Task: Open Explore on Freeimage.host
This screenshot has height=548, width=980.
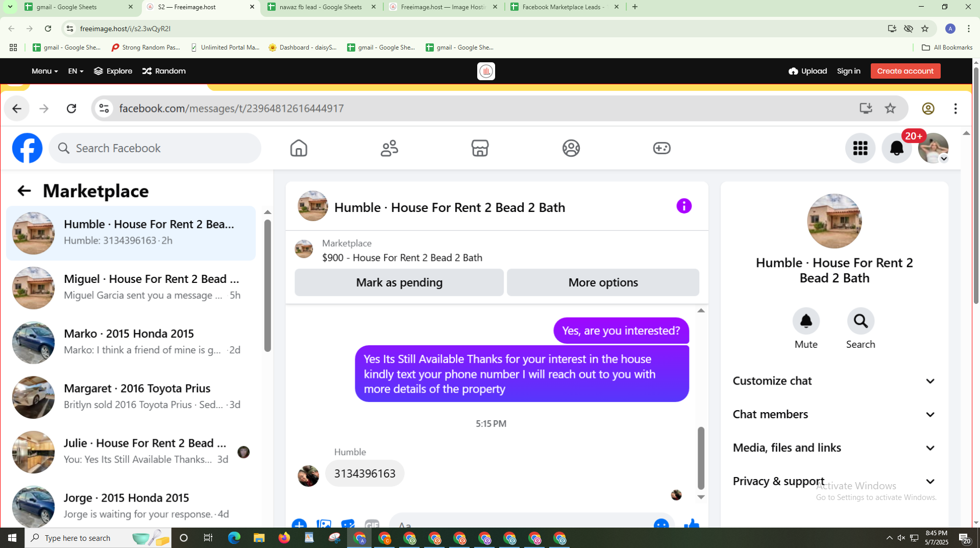Action: tap(113, 71)
